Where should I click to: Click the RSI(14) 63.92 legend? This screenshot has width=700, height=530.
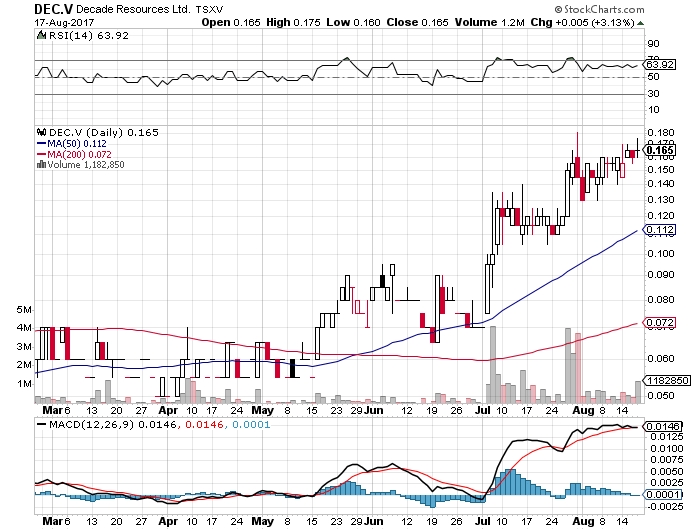pos(88,35)
